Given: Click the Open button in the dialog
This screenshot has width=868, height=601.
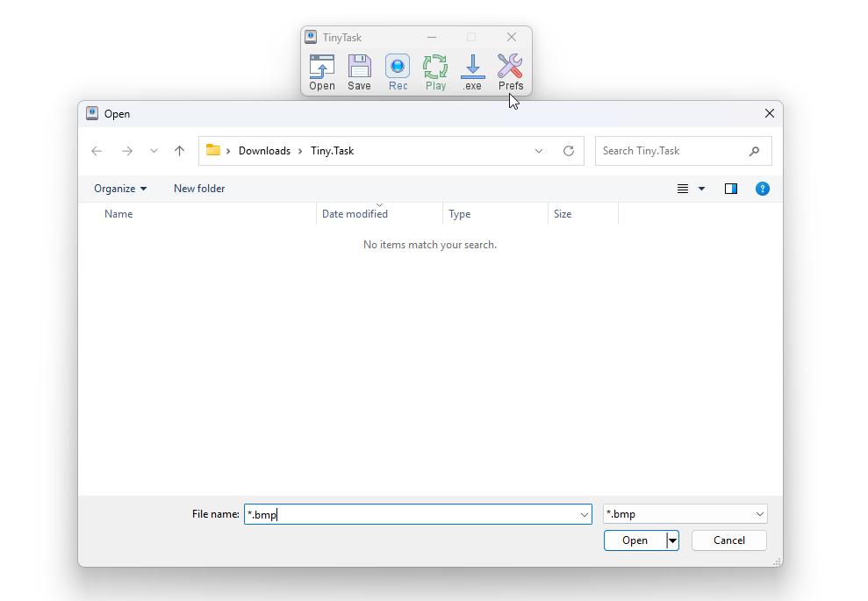Looking at the screenshot, I should point(635,540).
